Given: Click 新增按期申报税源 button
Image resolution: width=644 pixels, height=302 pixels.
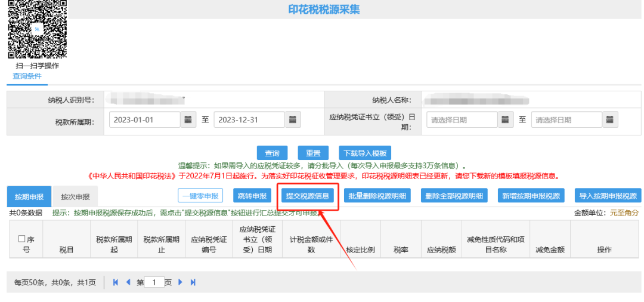Looking at the screenshot, I should (x=531, y=196).
